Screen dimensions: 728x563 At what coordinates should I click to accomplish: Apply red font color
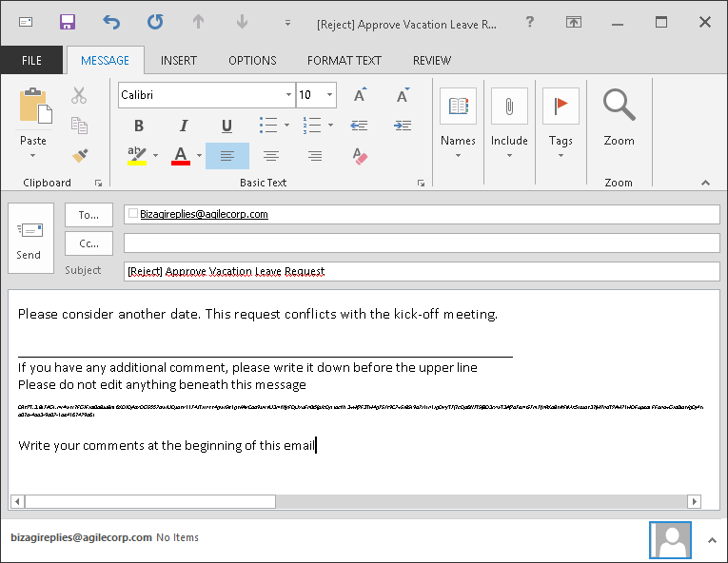pos(181,156)
